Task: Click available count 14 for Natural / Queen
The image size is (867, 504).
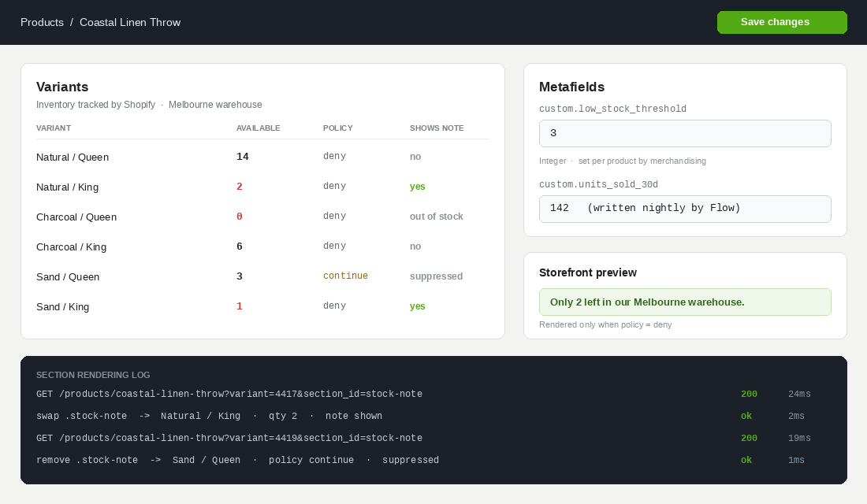Action: pos(243,157)
